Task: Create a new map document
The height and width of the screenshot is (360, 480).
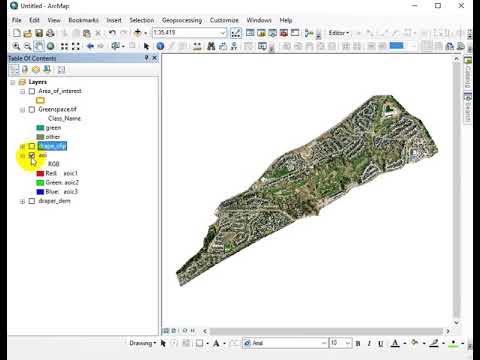Action: pos(16,33)
